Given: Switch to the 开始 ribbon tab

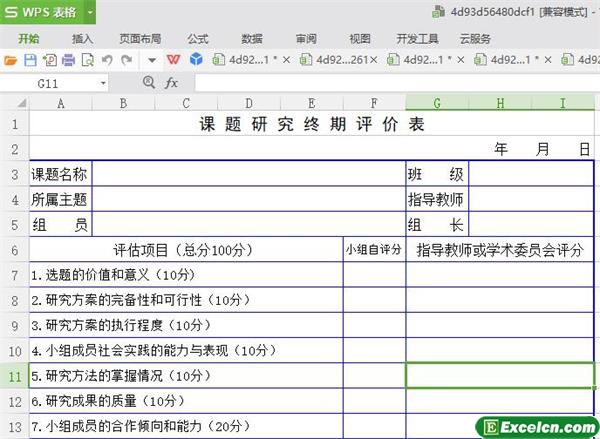Looking at the screenshot, I should [x=29, y=39].
